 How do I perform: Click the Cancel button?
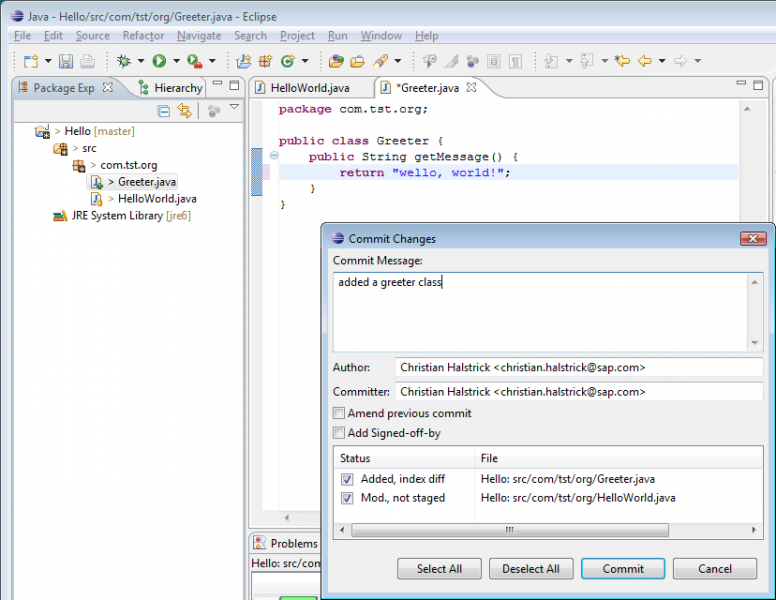tap(715, 569)
